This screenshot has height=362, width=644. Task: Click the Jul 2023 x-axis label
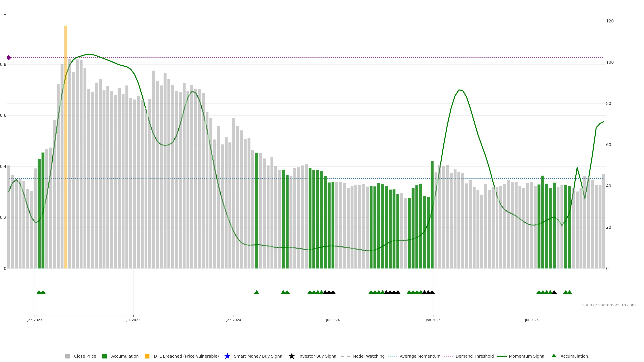[x=133, y=320]
